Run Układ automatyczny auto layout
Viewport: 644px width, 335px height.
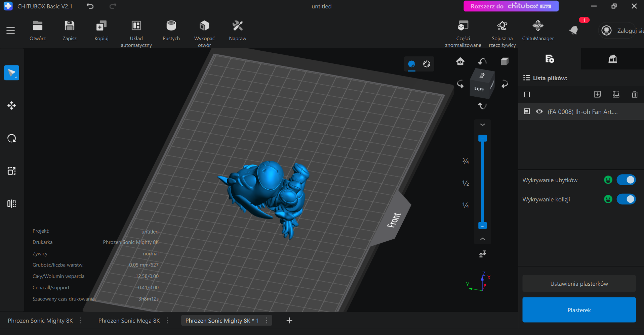pyautogui.click(x=136, y=34)
